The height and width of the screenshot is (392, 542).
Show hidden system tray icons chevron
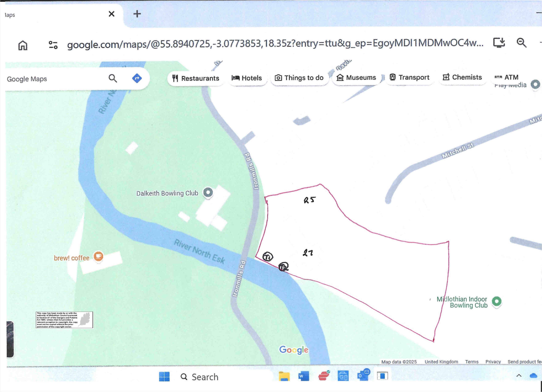coord(519,376)
